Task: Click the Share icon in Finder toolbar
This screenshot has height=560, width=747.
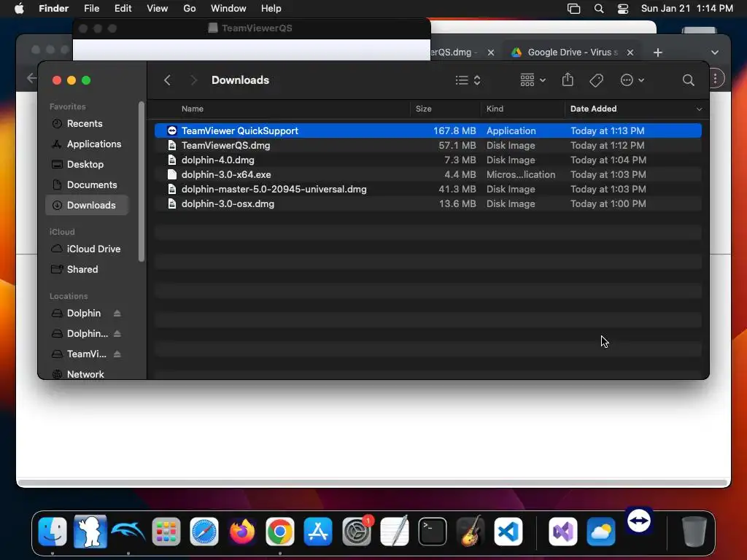Action: 568,79
